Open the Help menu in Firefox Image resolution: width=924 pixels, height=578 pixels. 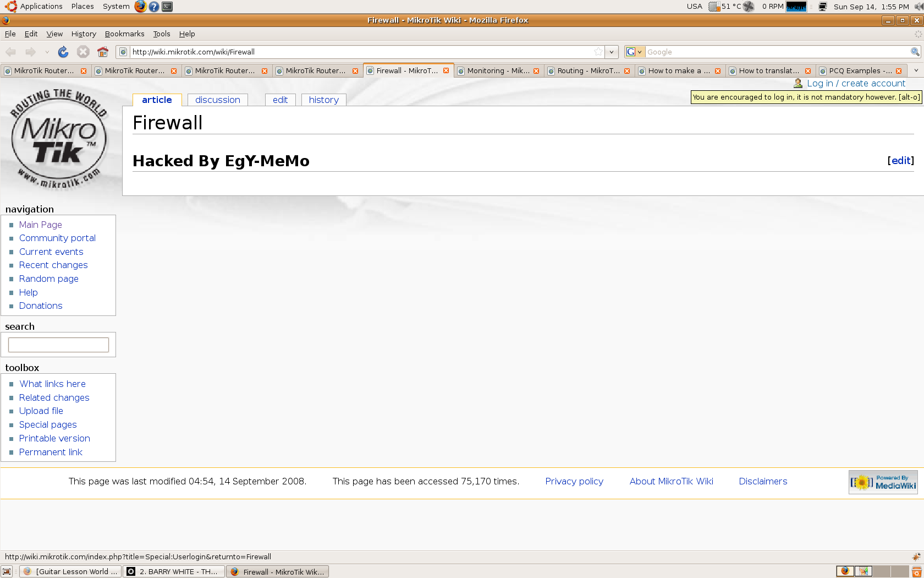point(187,34)
